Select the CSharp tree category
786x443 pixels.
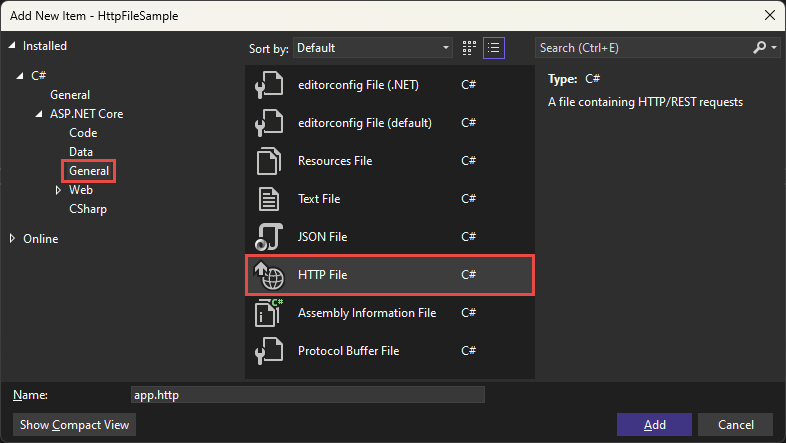coord(87,209)
